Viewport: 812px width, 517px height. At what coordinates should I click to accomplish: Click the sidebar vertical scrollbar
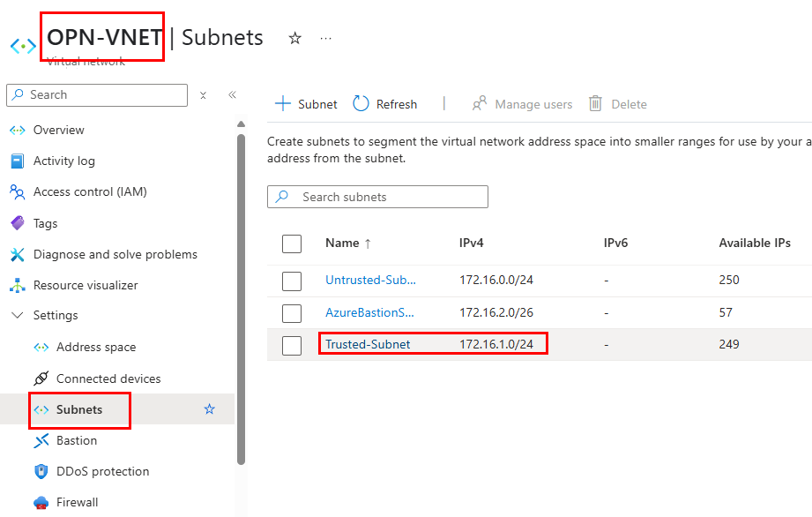coord(241,299)
